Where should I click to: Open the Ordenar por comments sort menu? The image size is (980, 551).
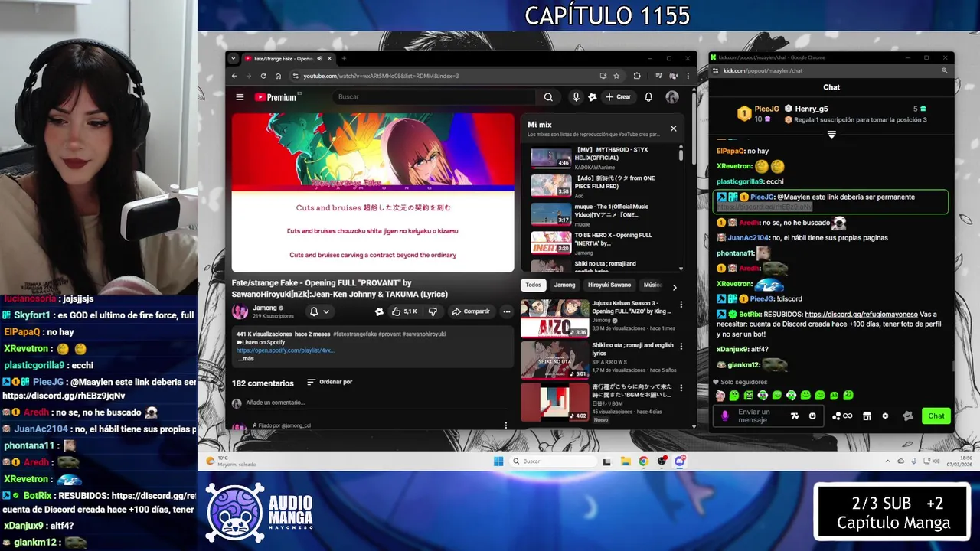(329, 382)
